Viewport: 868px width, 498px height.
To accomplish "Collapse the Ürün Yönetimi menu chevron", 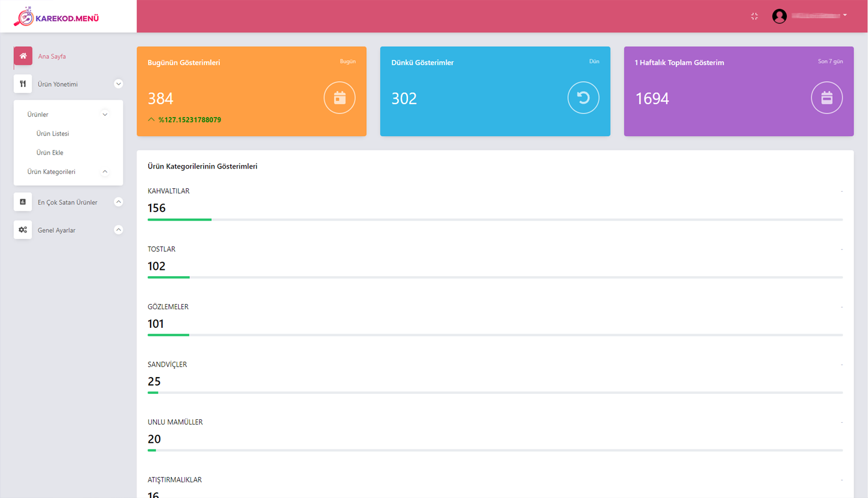I will [x=119, y=84].
